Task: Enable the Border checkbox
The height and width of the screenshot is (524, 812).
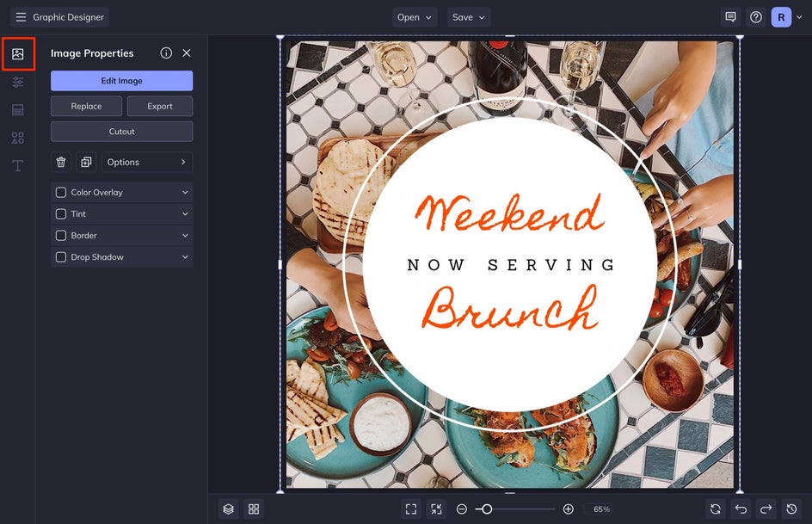Action: 61,236
